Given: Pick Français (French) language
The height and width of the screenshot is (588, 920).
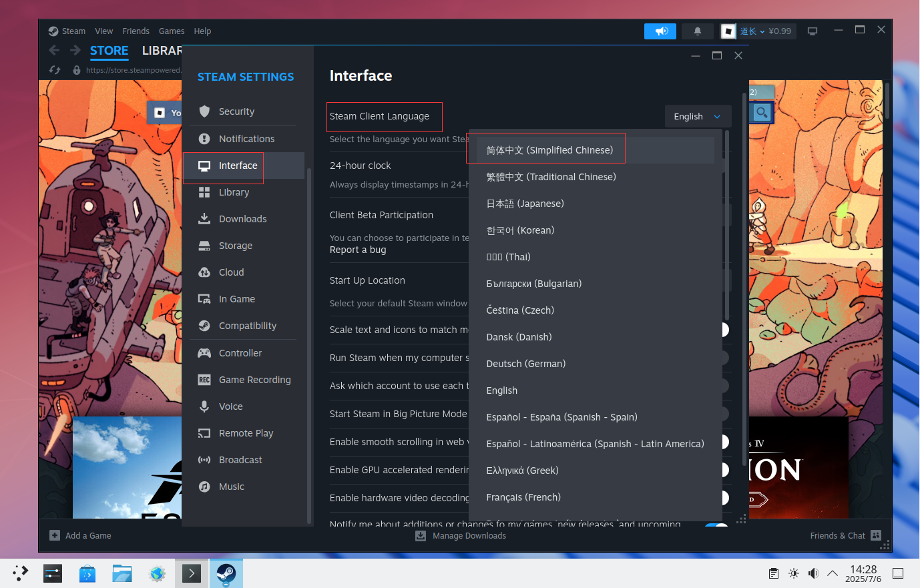Looking at the screenshot, I should coord(596,497).
